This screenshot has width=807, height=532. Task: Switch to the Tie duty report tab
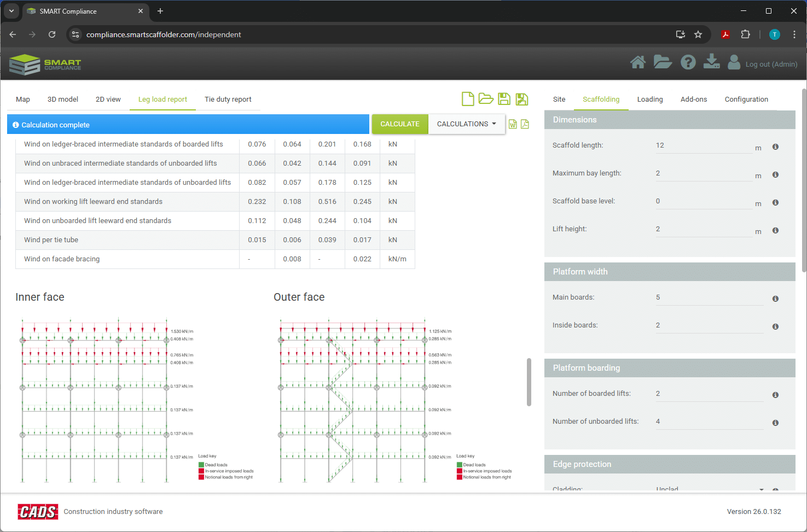228,100
